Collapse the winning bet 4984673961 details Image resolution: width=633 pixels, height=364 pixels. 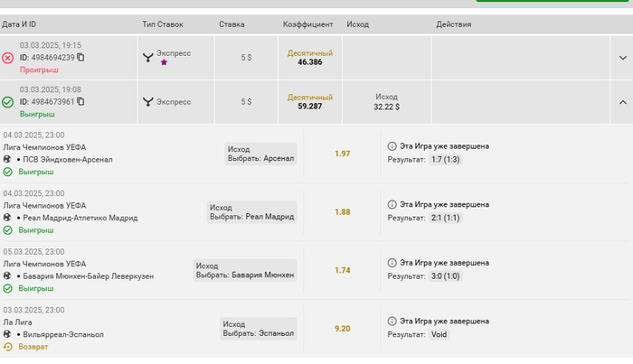pos(622,102)
